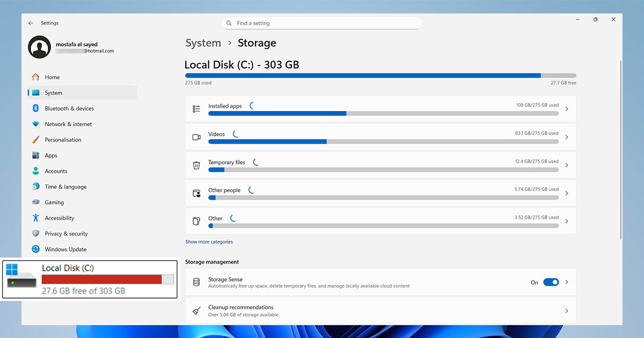Image resolution: width=644 pixels, height=338 pixels.
Task: Select Accounts in the sidebar
Action: (82, 171)
